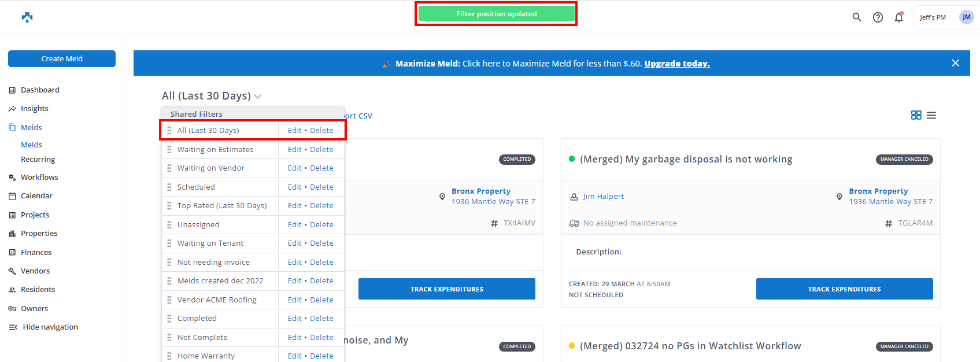Switch to card grid view icon
The image size is (980, 362).
(916, 116)
